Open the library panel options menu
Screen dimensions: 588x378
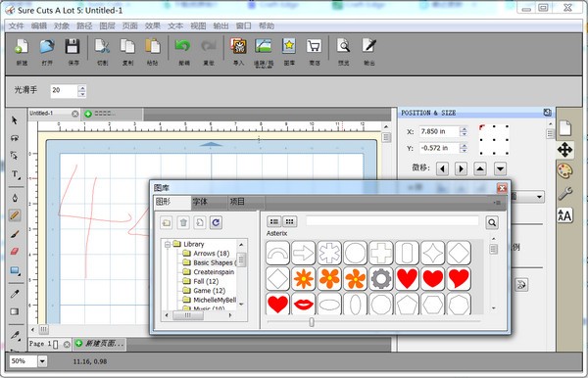(497, 203)
